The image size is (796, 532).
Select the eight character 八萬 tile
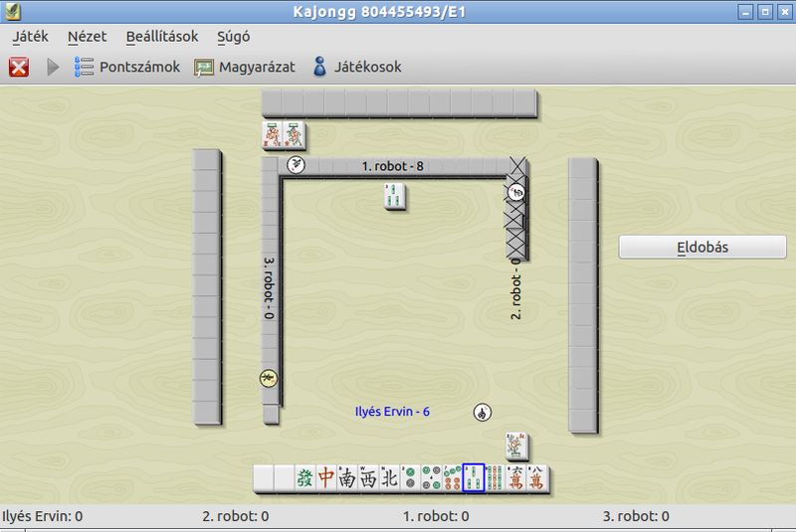tap(536, 477)
